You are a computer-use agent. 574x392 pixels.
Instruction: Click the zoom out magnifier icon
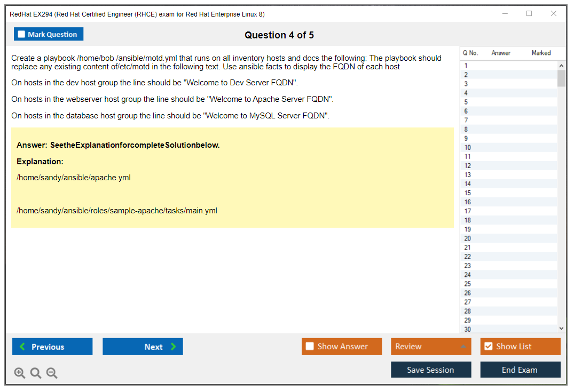coord(52,373)
